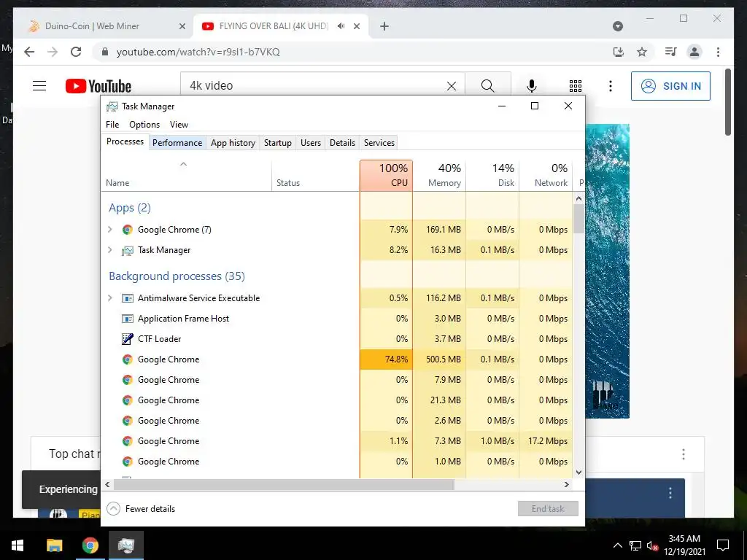Click the YouTube search input field
Viewport: 747px width, 560px height.
pos(314,86)
